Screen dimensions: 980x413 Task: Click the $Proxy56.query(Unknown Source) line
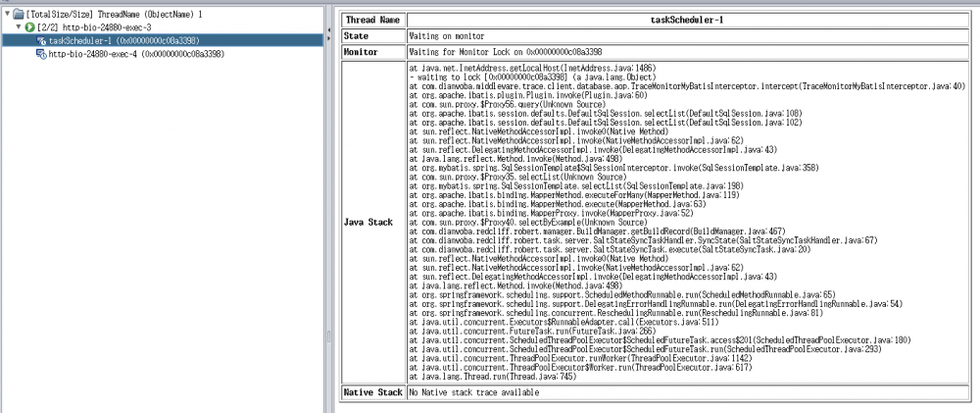click(x=507, y=104)
